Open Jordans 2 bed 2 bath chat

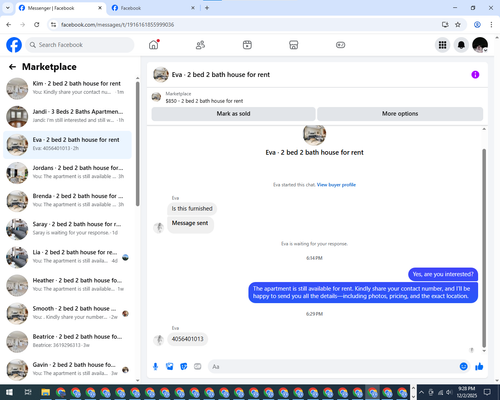67,173
